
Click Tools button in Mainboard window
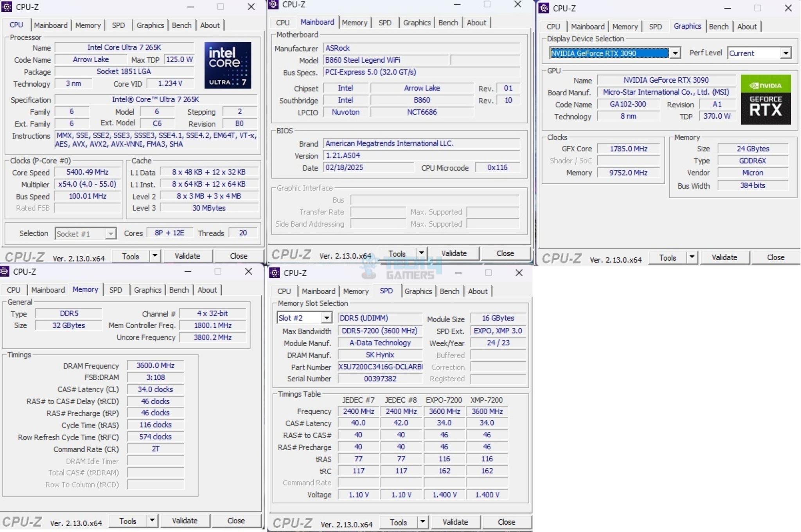397,253
